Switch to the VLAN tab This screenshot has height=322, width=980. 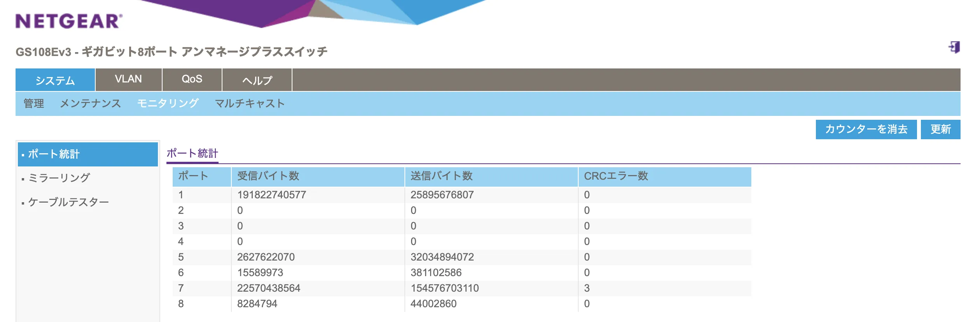point(128,79)
